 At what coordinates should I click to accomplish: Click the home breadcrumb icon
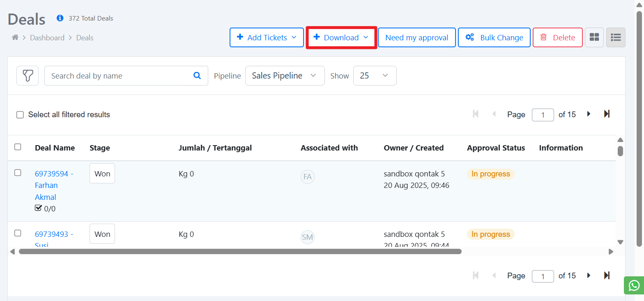(x=15, y=37)
